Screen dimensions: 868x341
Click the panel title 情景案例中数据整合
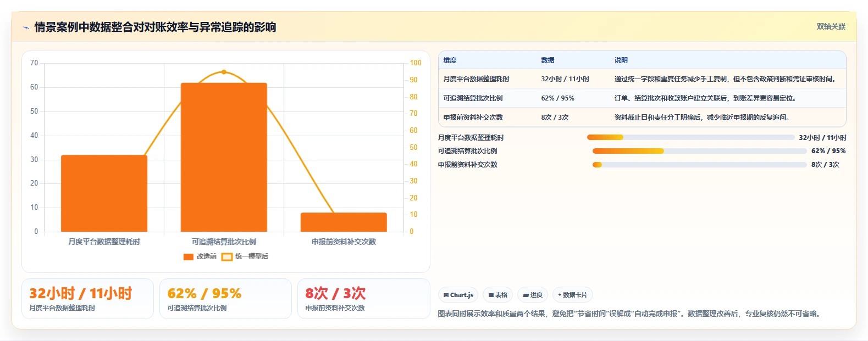point(155,27)
